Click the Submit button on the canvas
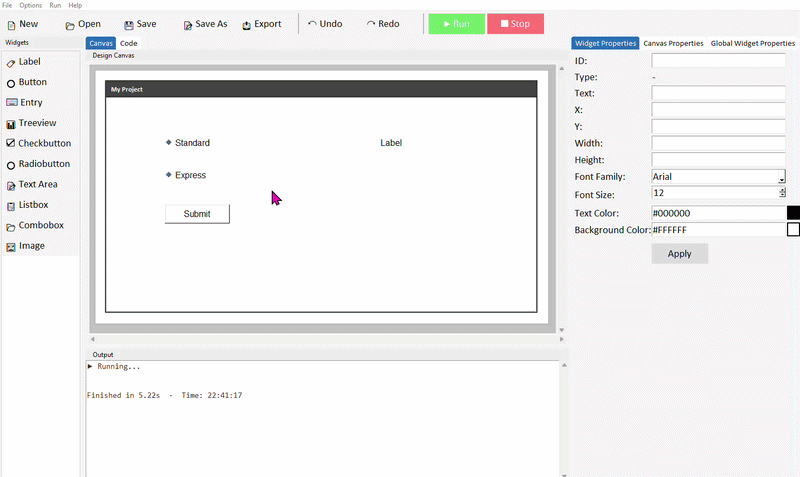The height and width of the screenshot is (477, 800). click(197, 214)
